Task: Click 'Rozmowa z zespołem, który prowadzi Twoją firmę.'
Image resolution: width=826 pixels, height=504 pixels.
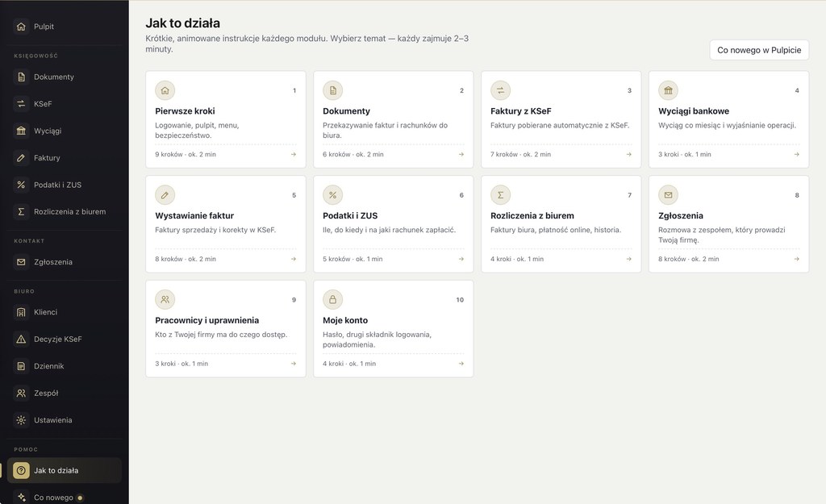Action: (722, 235)
